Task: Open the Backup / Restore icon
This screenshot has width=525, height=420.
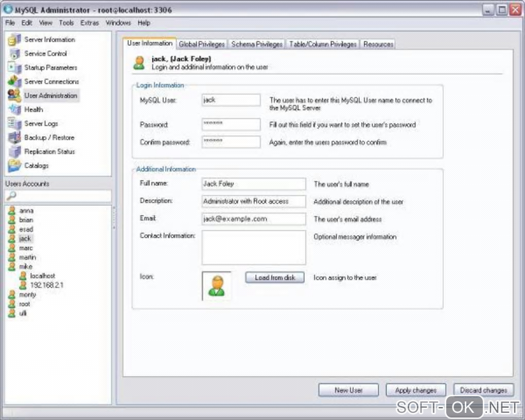Action: pos(14,137)
